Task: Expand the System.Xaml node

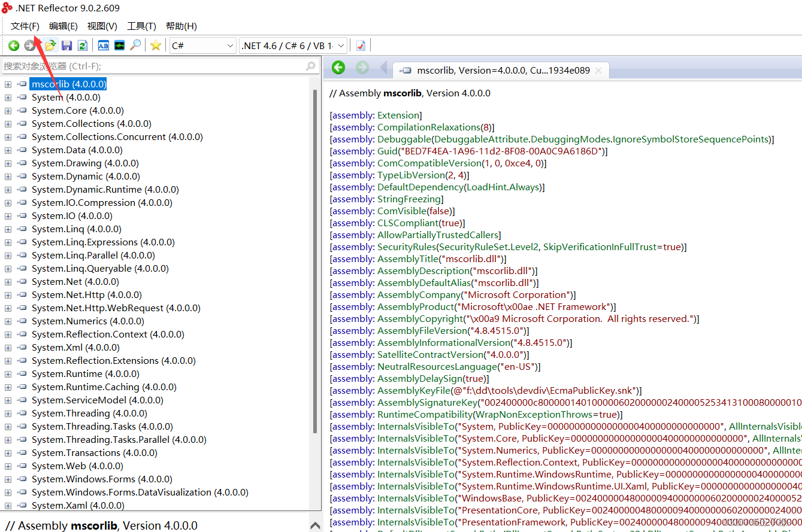Action: click(x=8, y=506)
